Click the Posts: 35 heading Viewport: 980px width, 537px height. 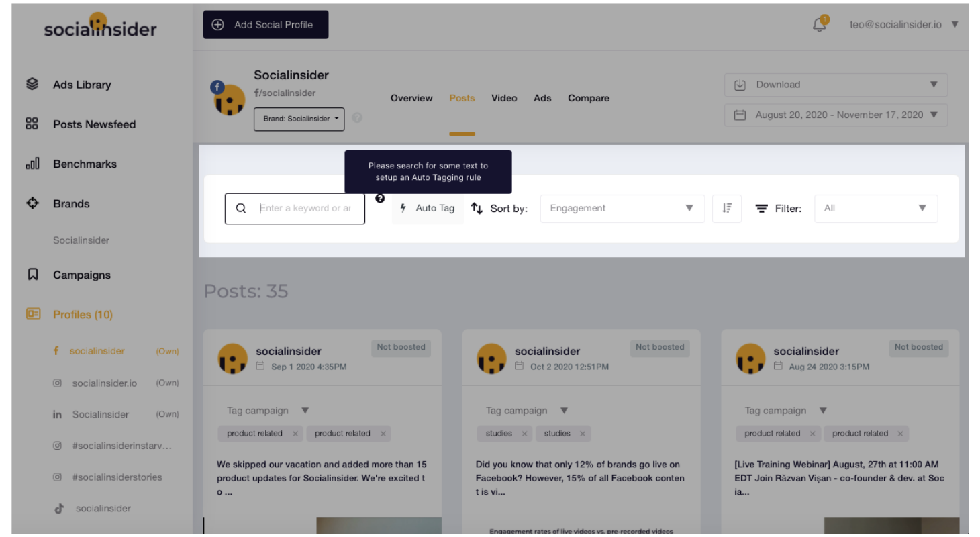246,291
